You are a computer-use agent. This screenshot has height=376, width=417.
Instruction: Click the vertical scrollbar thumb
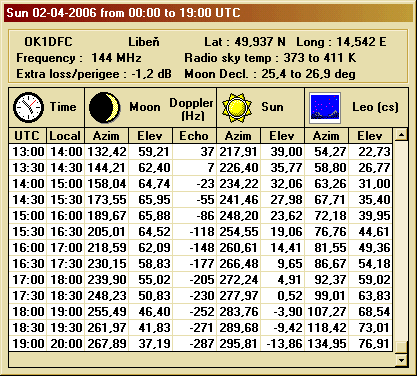click(401, 347)
